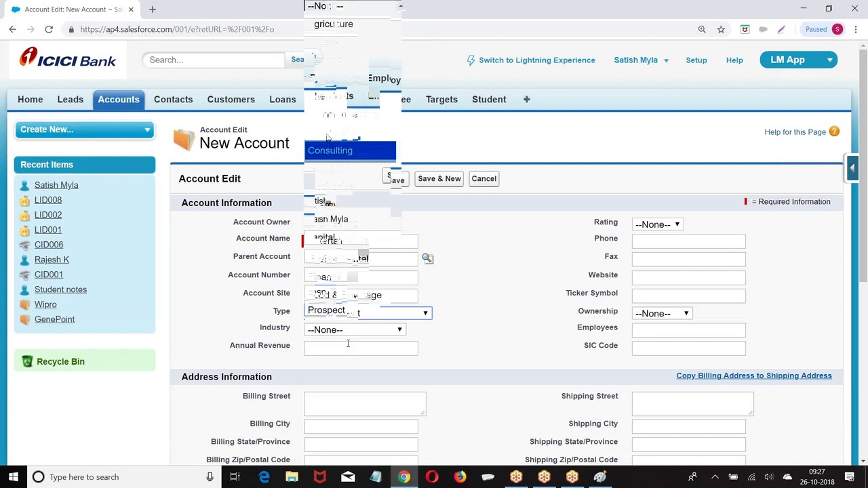Open the Targets tab
The width and height of the screenshot is (868, 488).
point(441,99)
